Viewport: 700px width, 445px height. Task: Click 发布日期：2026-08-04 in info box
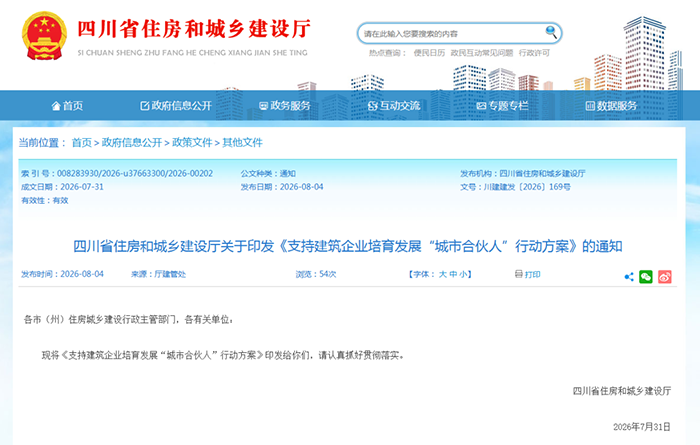[x=282, y=187]
